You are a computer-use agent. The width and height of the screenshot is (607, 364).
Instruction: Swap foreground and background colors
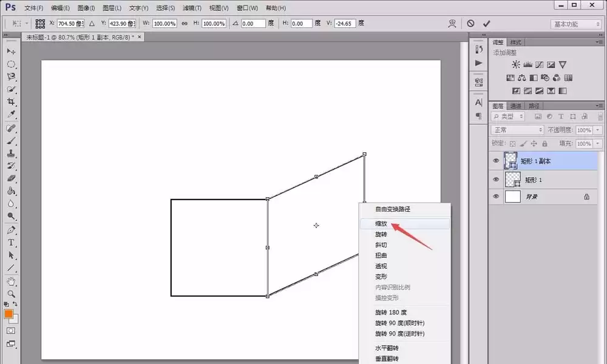tap(15, 304)
